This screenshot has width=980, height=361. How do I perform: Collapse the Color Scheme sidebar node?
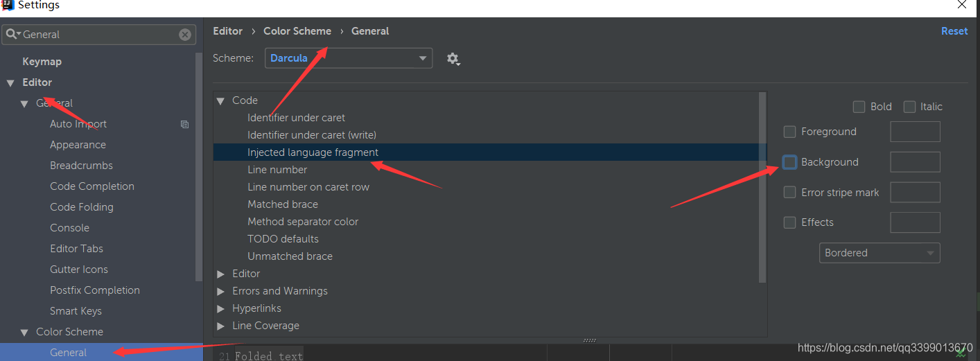24,333
